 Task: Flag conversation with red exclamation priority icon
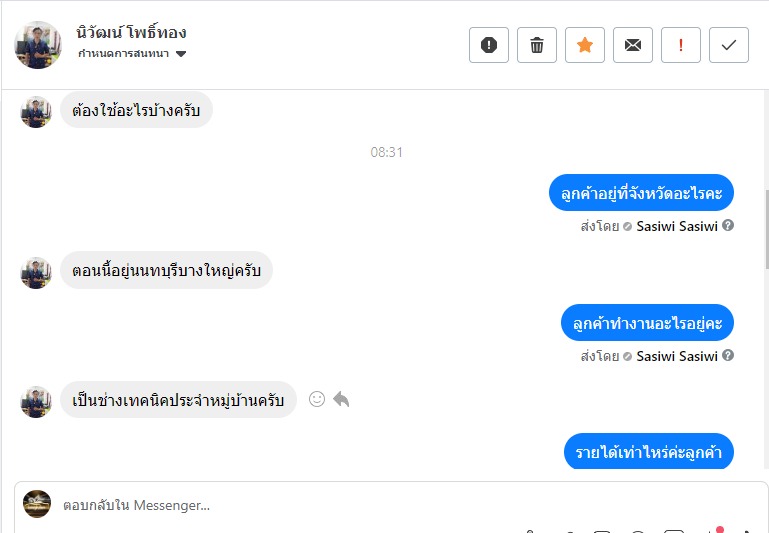click(681, 45)
